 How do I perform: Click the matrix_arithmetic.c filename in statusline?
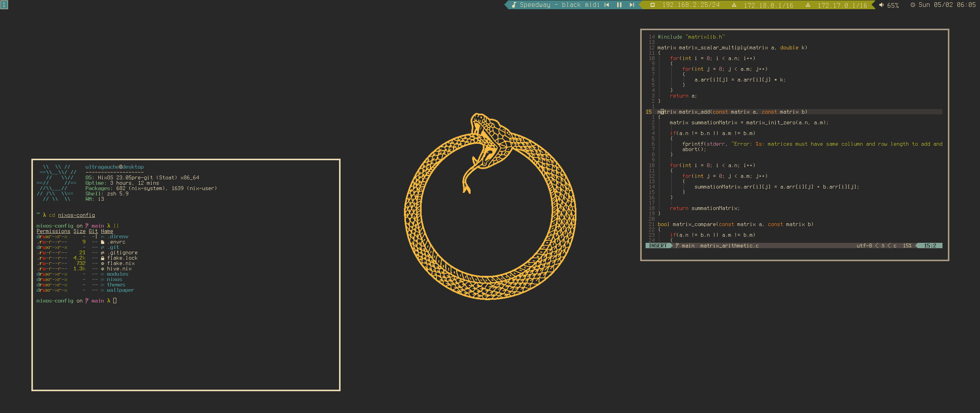729,246
